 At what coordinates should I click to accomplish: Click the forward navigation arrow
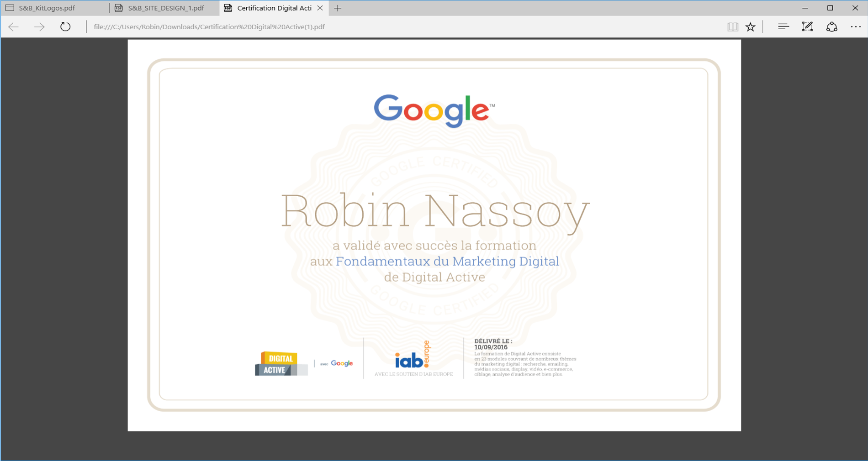(39, 26)
